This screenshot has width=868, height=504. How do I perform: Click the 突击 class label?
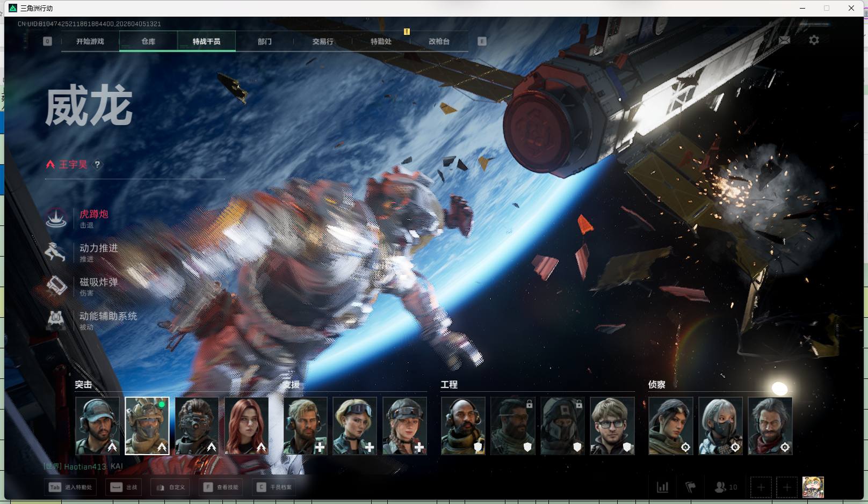[x=83, y=384]
